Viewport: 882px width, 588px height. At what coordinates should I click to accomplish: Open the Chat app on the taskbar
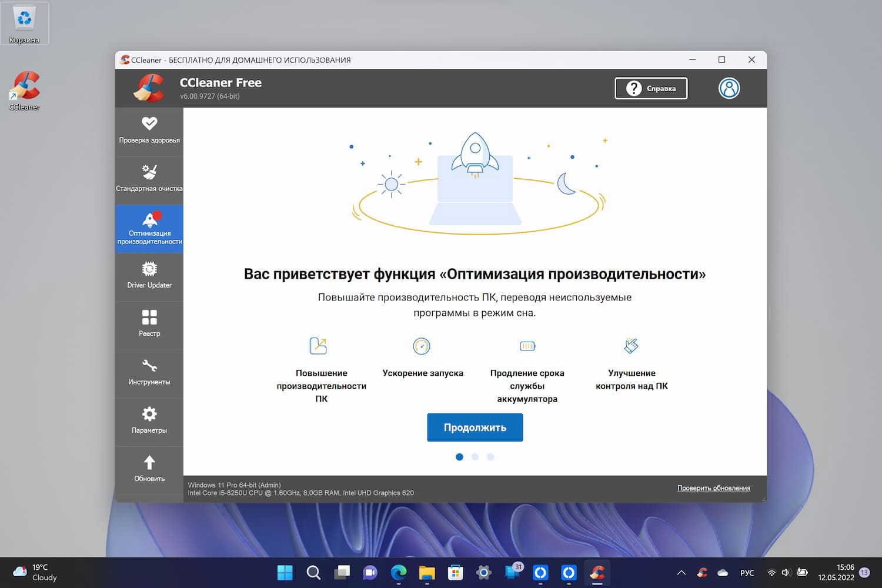(x=370, y=573)
